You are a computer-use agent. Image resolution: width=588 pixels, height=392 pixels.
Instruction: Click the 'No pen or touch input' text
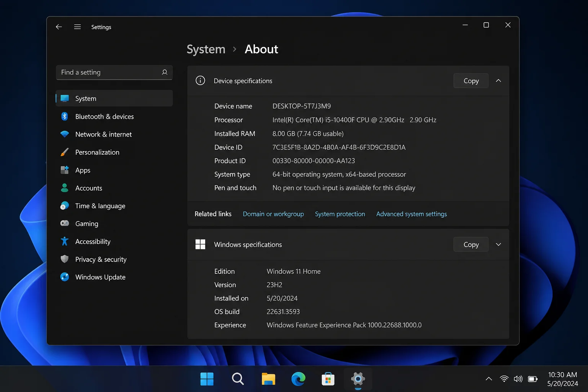(344, 188)
